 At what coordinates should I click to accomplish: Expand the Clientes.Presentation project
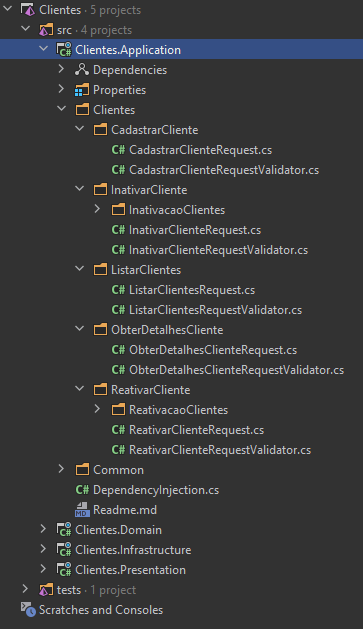click(43, 569)
